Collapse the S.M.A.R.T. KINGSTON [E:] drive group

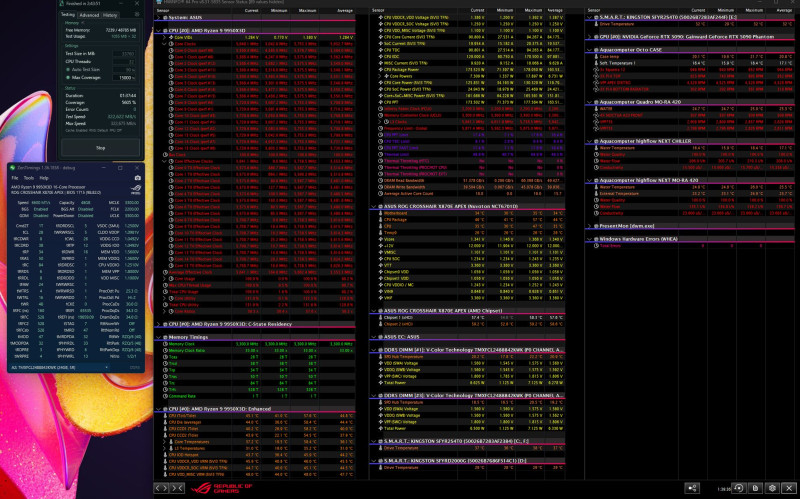pyautogui.click(x=589, y=17)
